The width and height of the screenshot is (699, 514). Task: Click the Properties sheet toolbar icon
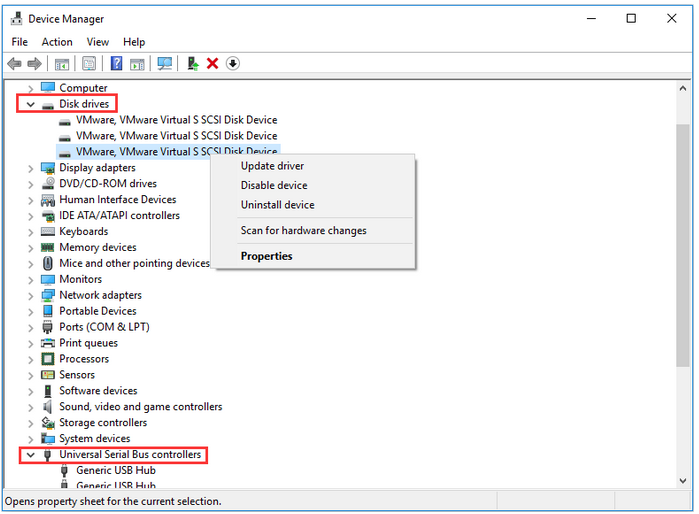89,63
